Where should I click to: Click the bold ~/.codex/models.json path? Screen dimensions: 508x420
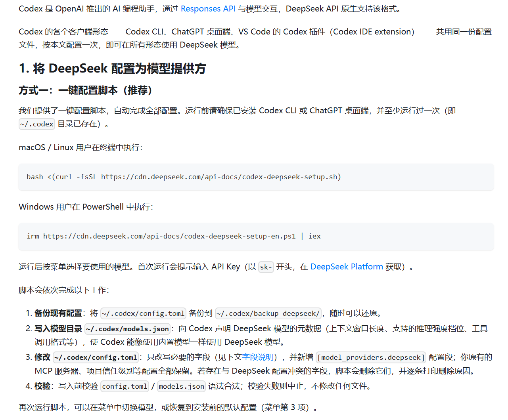pos(127,329)
